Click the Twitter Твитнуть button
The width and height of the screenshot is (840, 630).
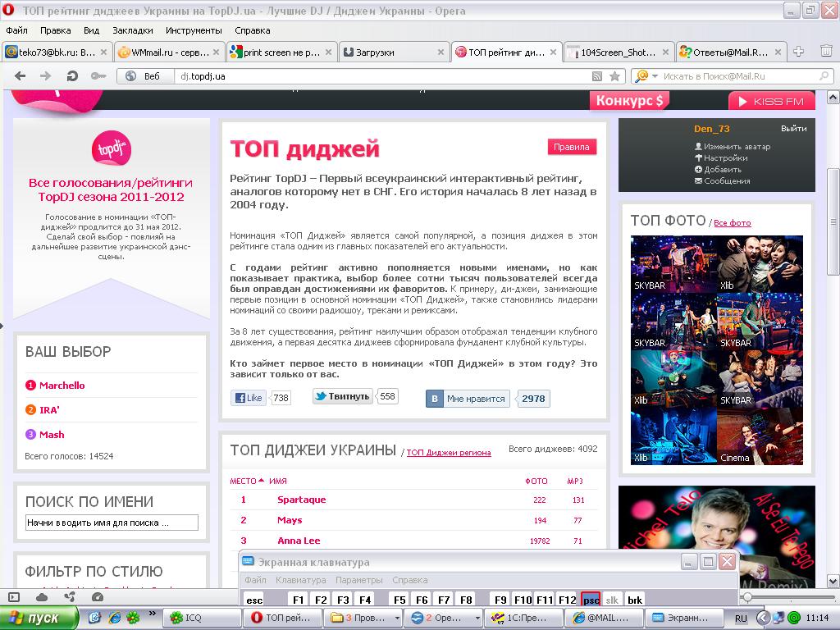coord(342,396)
